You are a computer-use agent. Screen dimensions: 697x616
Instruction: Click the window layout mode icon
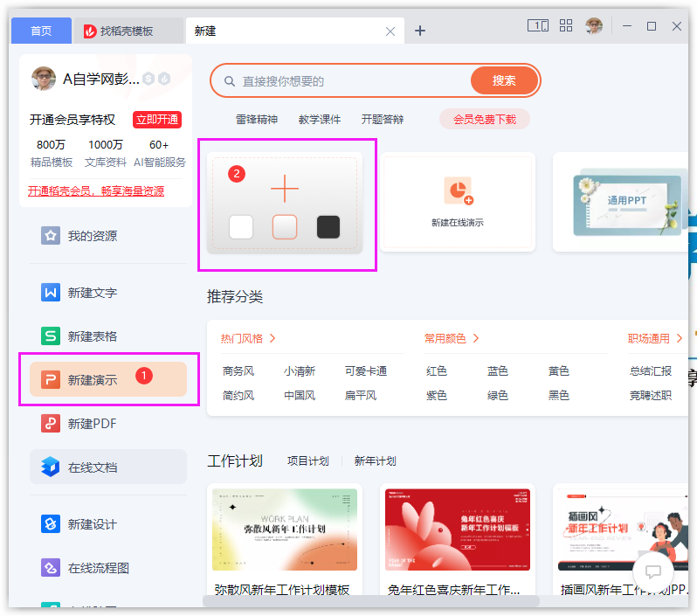point(538,26)
